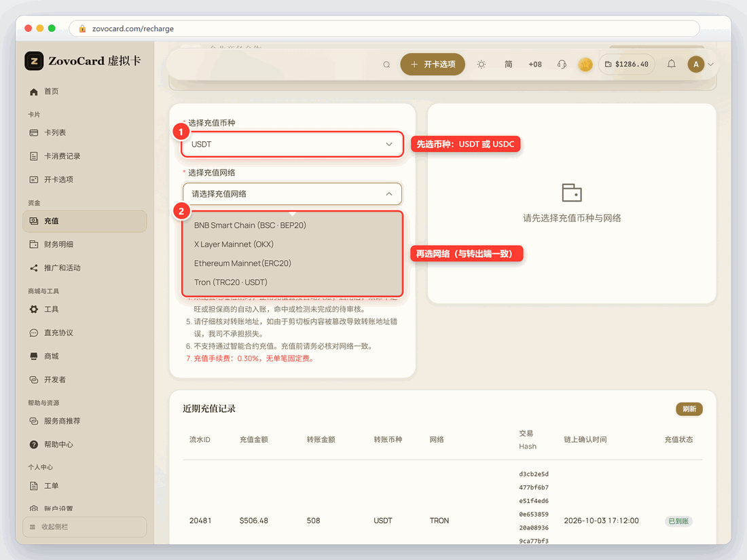747x560 pixels.
Task: Click 财务明细 menu label
Action: pyautogui.click(x=58, y=244)
